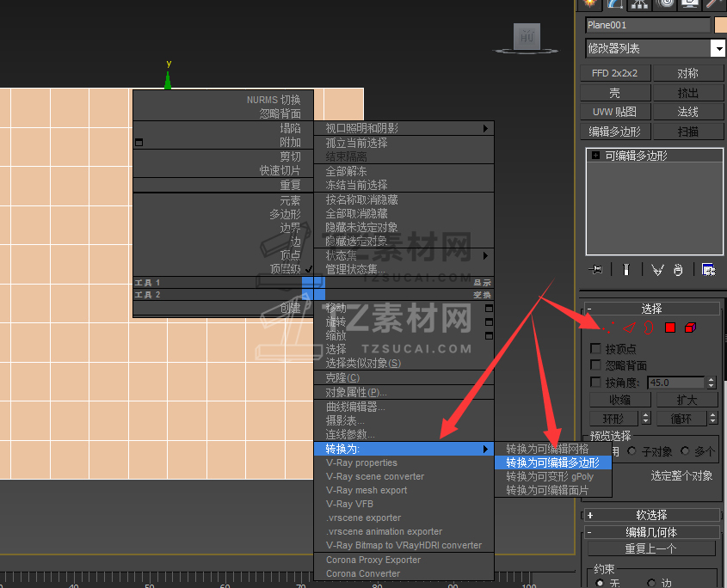727x588 pixels.
Task: Adjust 环形 spinner arrows
Action: pyautogui.click(x=646, y=419)
